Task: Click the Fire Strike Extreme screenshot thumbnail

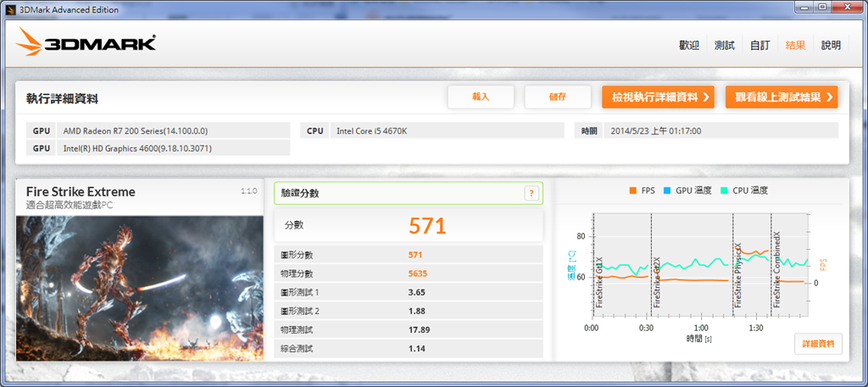Action: (x=140, y=288)
